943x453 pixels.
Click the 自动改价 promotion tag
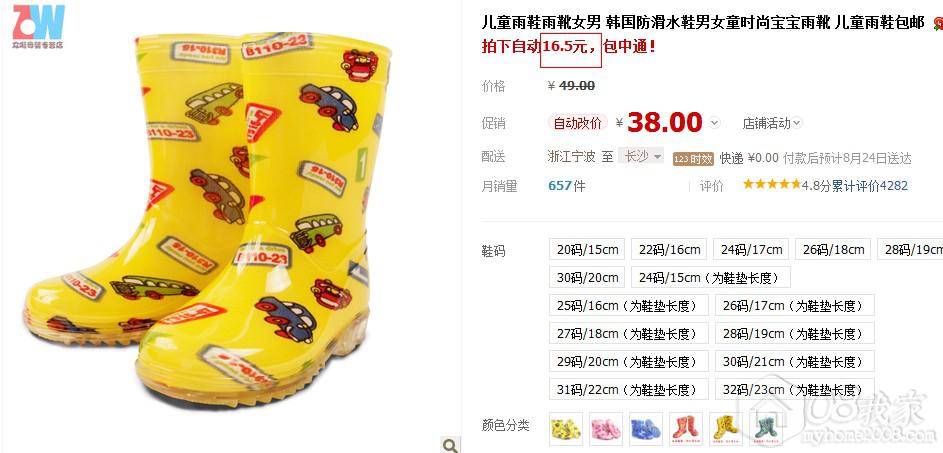[577, 123]
